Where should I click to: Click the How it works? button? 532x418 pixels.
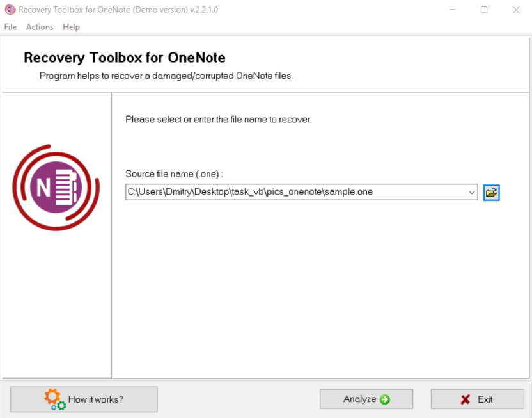84,399
